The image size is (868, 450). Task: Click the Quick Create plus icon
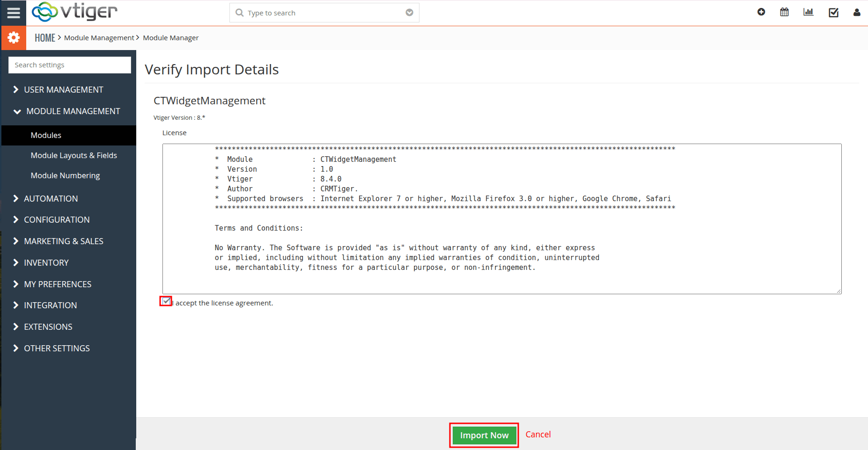coord(761,12)
